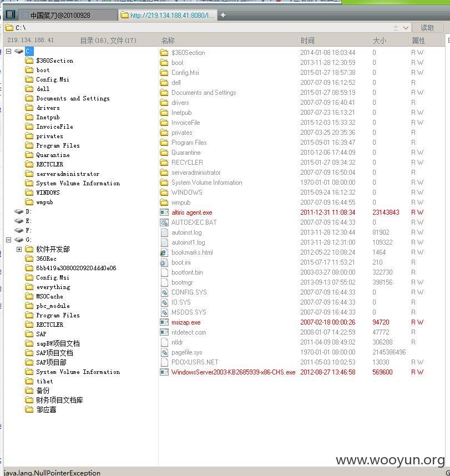The height and width of the screenshot is (476, 450).
Task: Select Documents and Settings in the tree
Action: point(73,98)
